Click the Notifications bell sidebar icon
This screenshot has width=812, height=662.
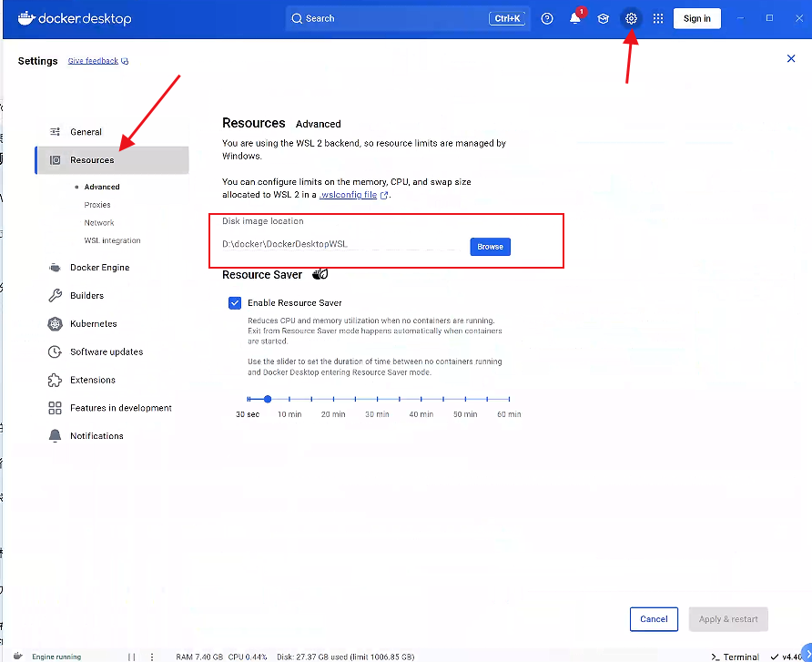[55, 436]
